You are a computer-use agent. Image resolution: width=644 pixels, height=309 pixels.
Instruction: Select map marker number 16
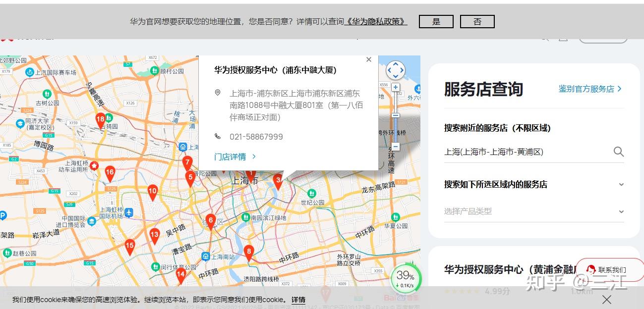click(110, 174)
